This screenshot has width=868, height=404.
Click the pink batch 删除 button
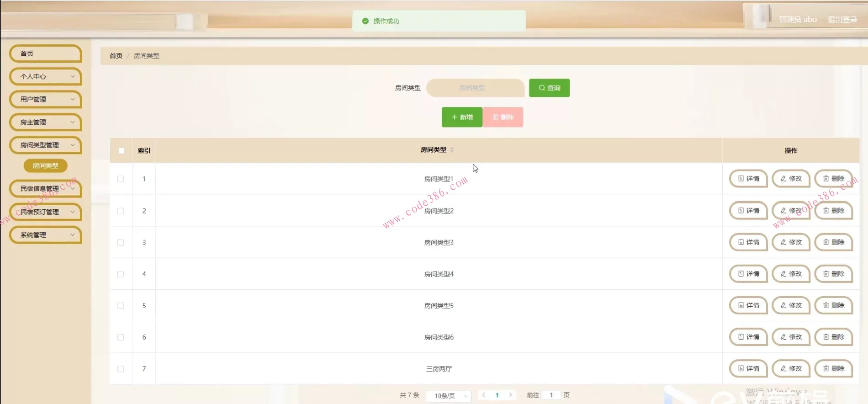click(503, 117)
